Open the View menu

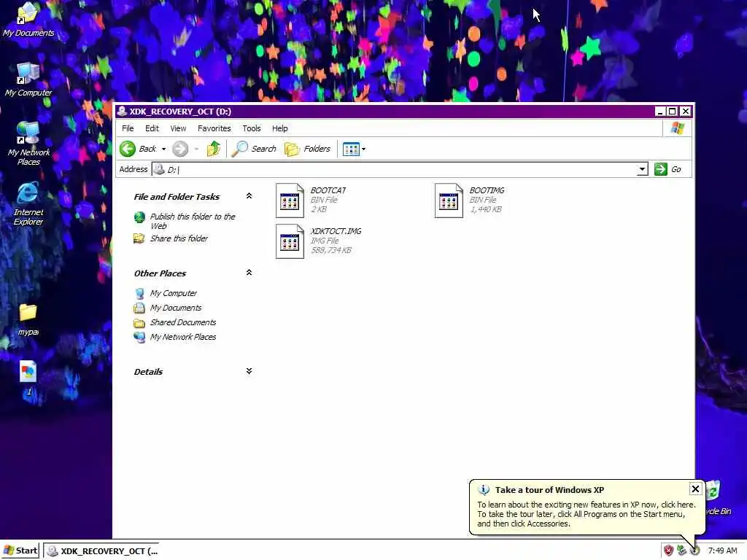pyautogui.click(x=178, y=128)
